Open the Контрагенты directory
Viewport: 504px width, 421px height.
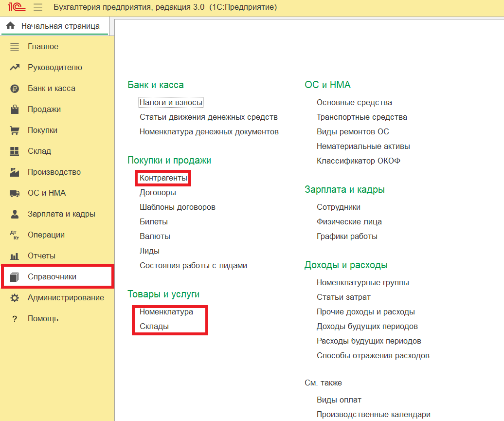163,178
